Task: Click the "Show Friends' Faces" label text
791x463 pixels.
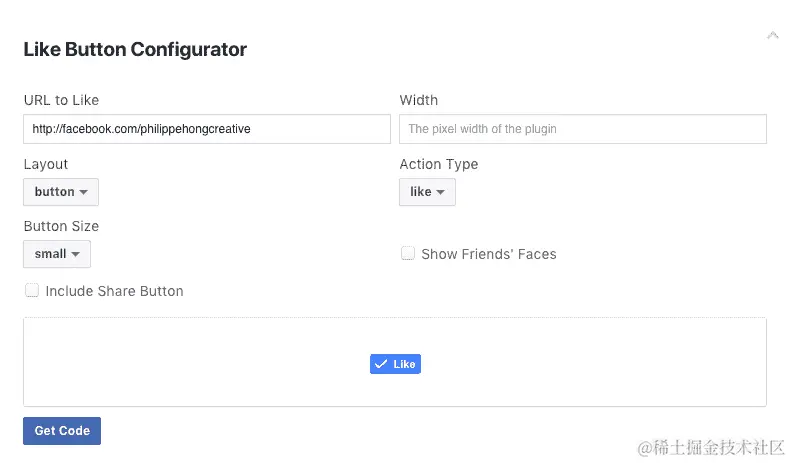Action: pos(488,254)
